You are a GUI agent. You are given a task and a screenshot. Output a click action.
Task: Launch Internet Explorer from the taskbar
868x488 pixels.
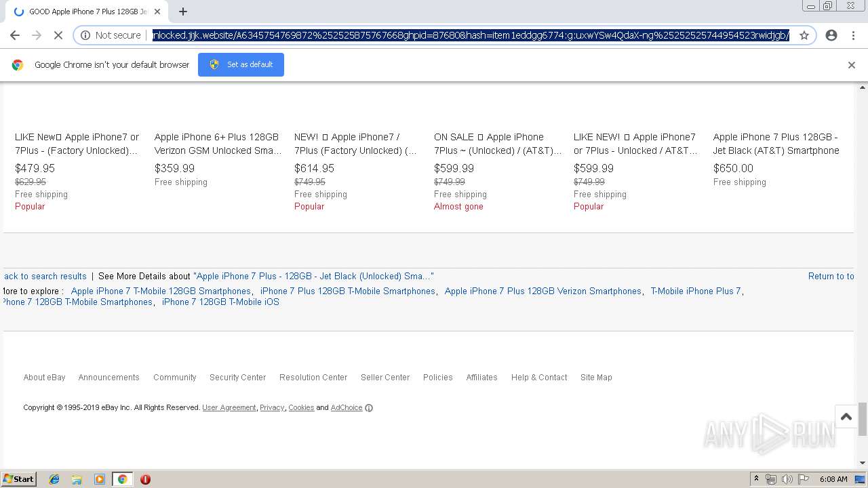(x=54, y=479)
